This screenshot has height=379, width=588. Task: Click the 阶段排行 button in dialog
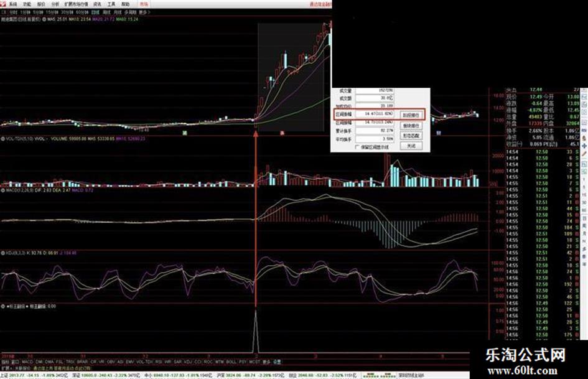click(x=411, y=115)
